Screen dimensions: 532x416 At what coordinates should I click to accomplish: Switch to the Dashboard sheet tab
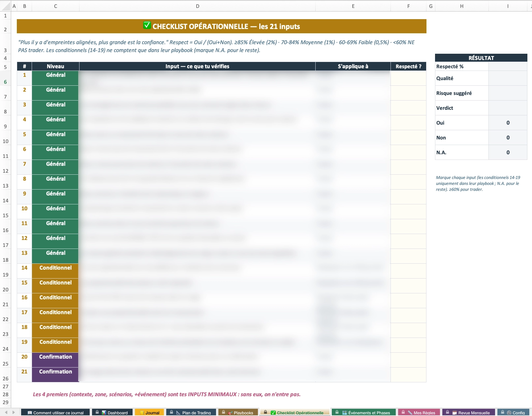(x=112, y=413)
